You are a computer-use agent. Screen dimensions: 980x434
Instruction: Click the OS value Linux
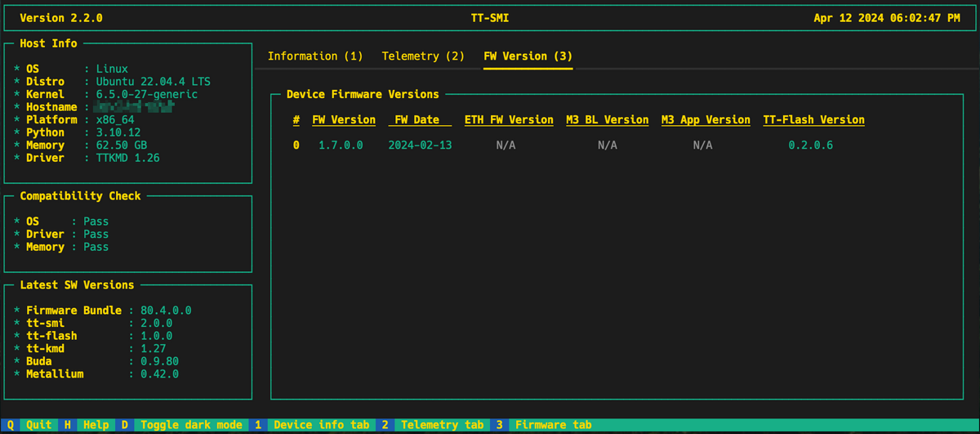[x=111, y=69]
